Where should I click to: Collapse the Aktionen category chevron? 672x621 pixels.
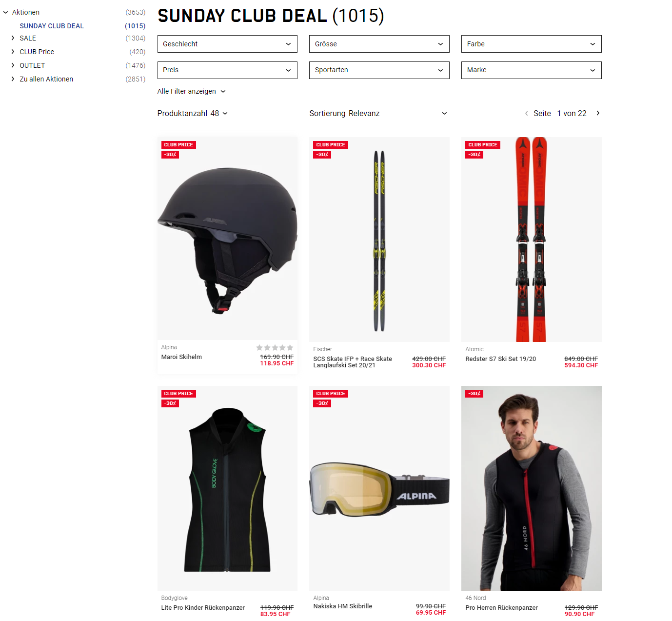coord(6,12)
